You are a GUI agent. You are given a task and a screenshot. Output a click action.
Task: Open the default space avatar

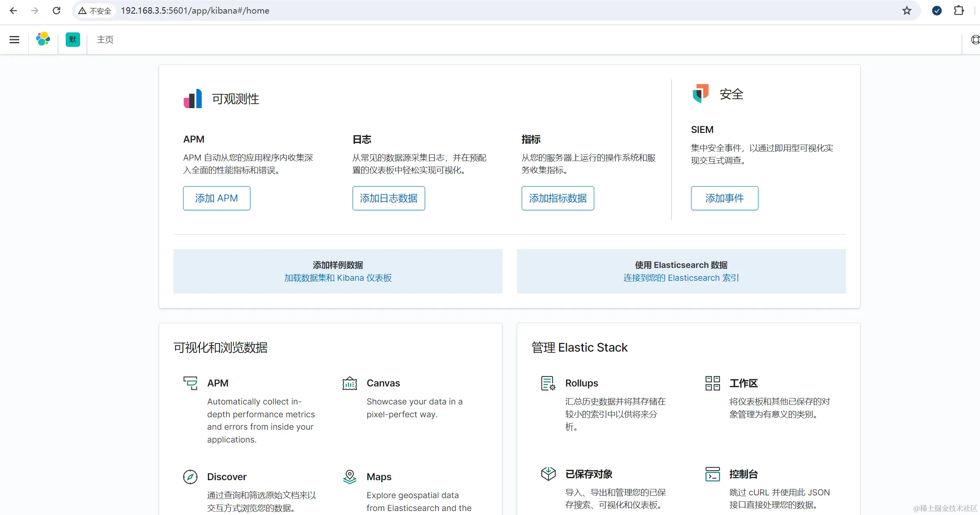pyautogui.click(x=73, y=40)
